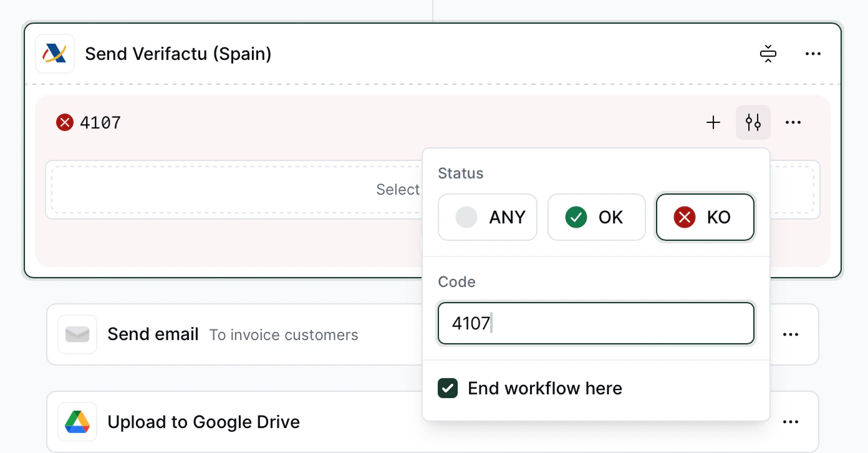Click the 4107 branch heading text

pyautogui.click(x=100, y=122)
